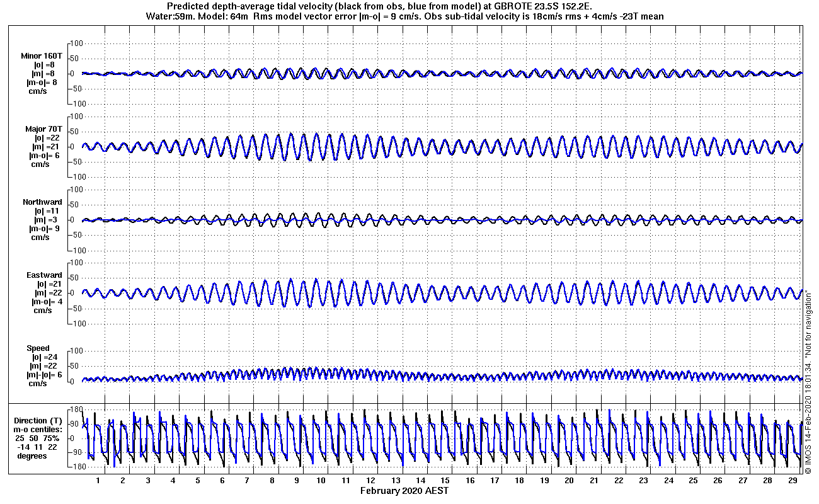
Task: Click the 'February 2020 AEST' x-axis label
Action: click(404, 490)
